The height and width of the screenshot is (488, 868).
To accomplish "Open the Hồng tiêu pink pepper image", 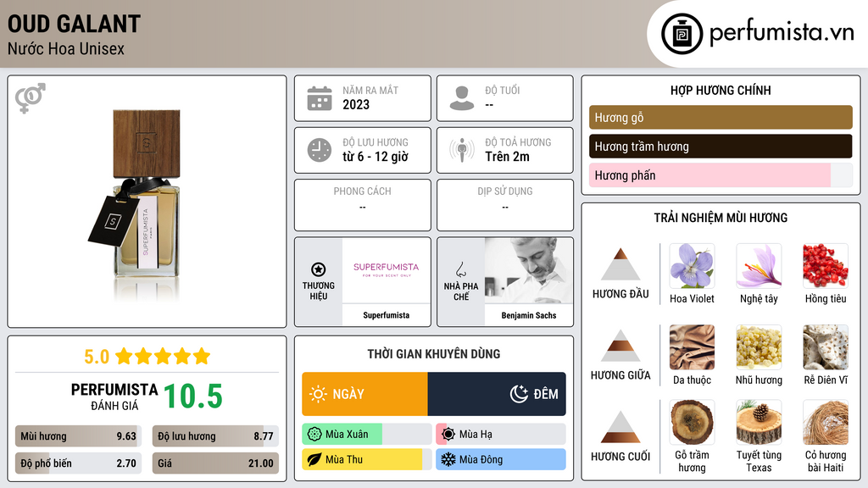I will tap(826, 266).
